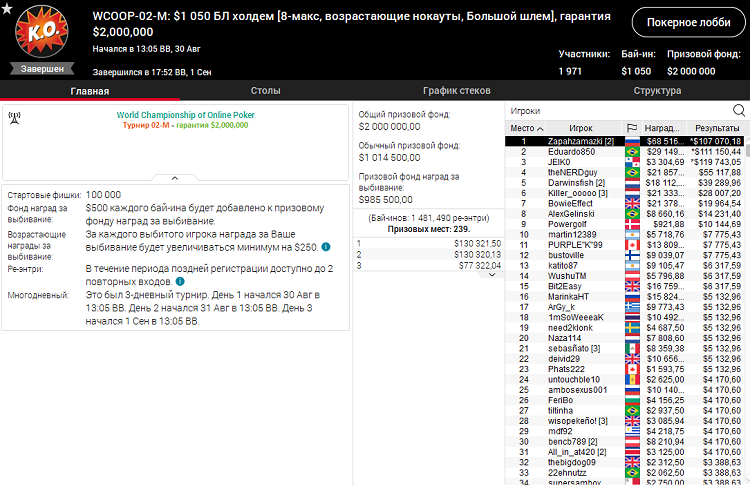This screenshot has width=750, height=486.
Task: Switch to the Столы tab
Action: [265, 91]
